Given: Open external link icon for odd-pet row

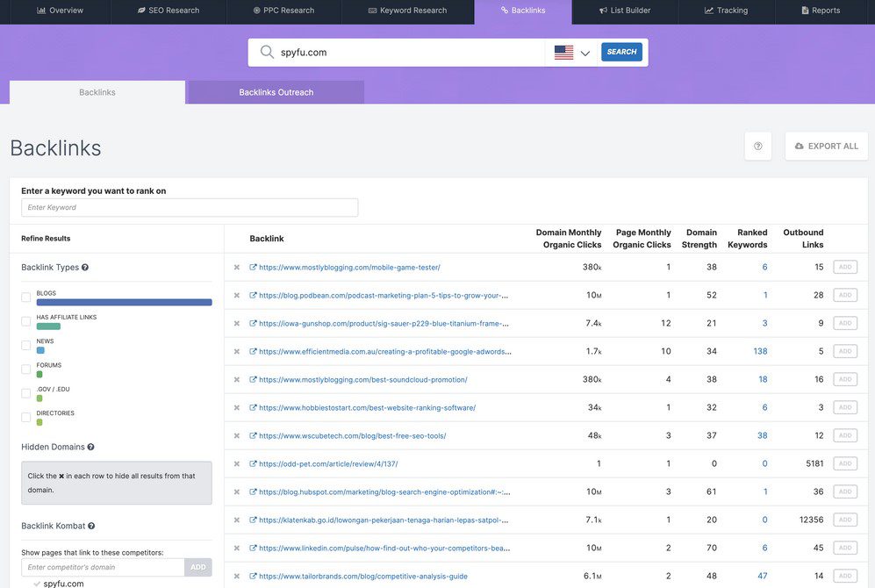Looking at the screenshot, I should click(253, 463).
